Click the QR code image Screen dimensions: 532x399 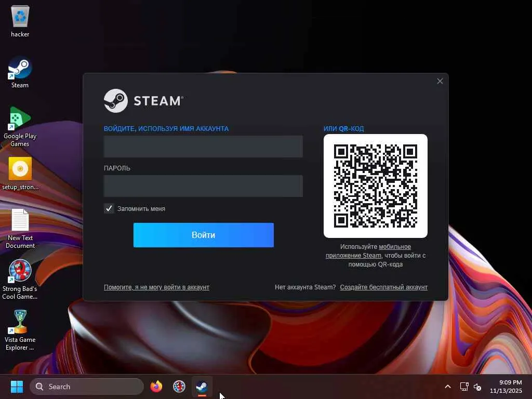point(376,186)
